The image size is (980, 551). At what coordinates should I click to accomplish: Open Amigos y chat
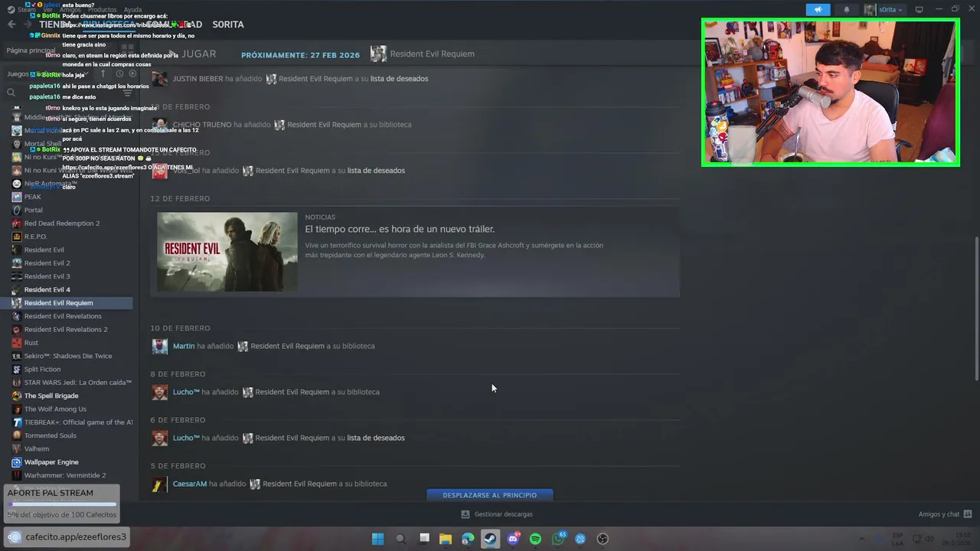coord(945,514)
